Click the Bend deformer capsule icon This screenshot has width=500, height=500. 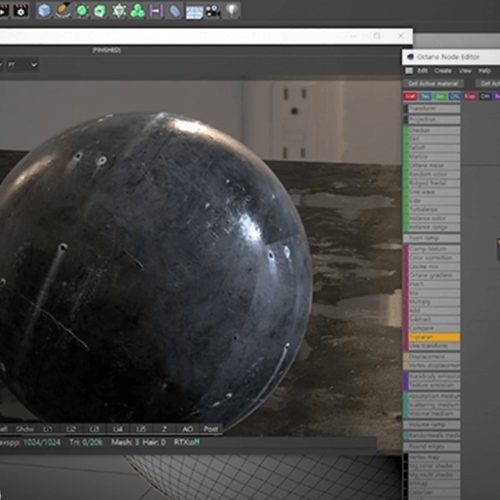click(175, 11)
